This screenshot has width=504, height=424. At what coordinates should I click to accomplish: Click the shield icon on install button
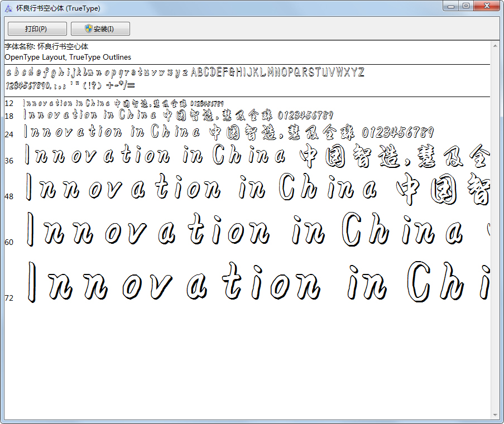pos(89,28)
